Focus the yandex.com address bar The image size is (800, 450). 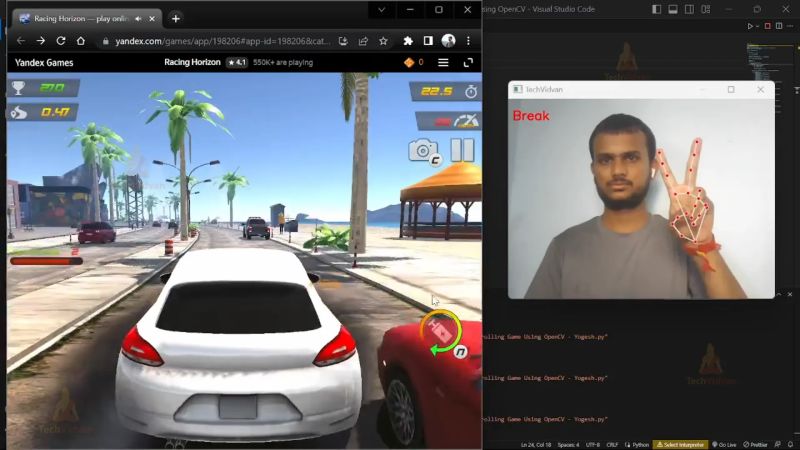point(222,41)
